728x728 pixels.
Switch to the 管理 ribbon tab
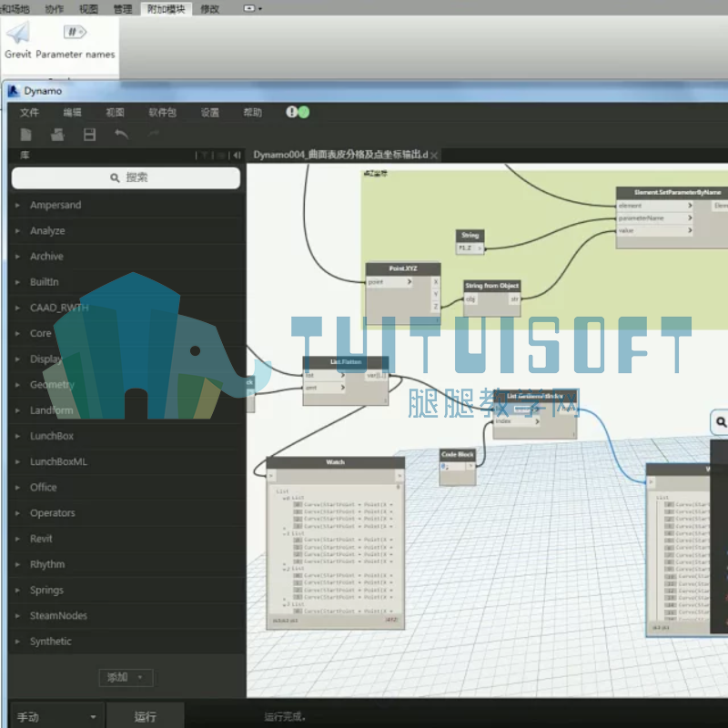123,9
